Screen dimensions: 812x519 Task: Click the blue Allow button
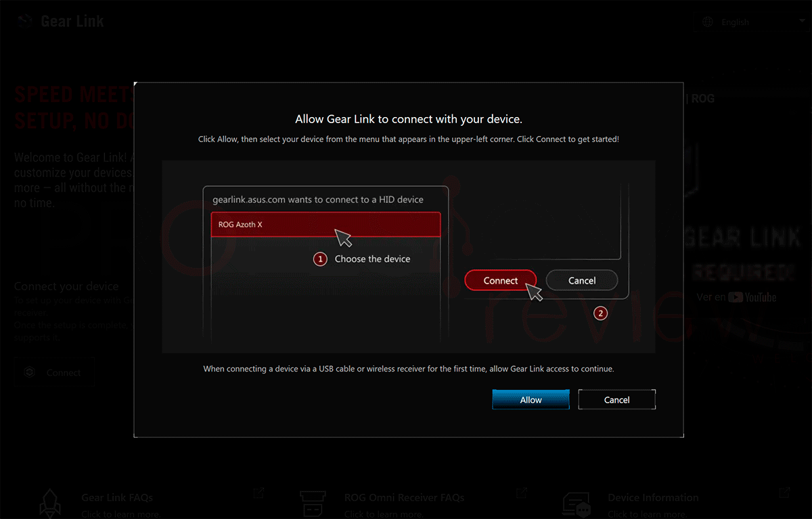(x=531, y=400)
